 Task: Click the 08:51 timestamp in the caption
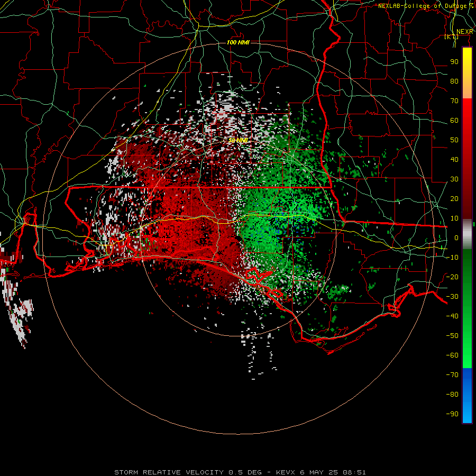(x=354, y=472)
